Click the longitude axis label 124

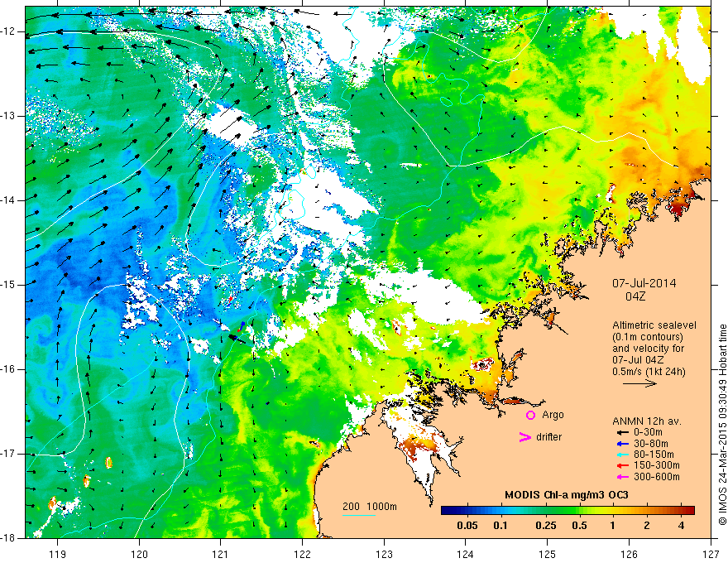466,554
